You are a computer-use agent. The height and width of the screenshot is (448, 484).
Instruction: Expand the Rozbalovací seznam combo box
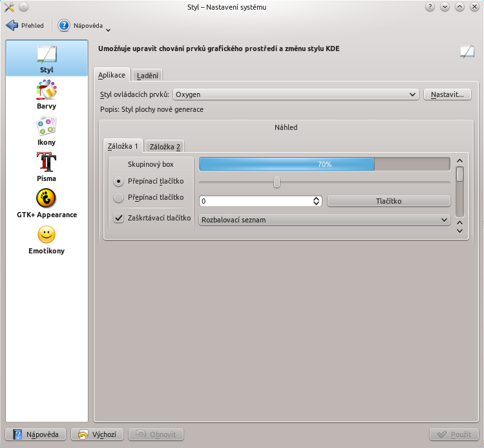324,220
